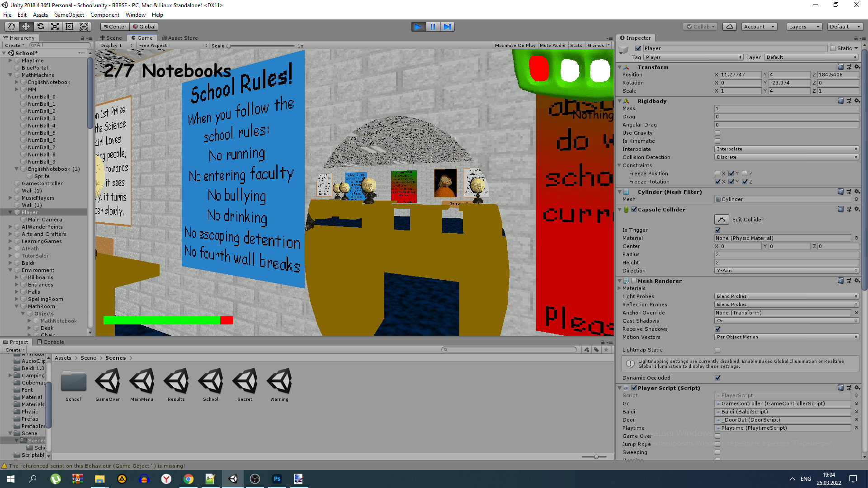Expand the Materials foldout in Mesh Renderer
Image resolution: width=868 pixels, height=488 pixels.
(x=620, y=288)
